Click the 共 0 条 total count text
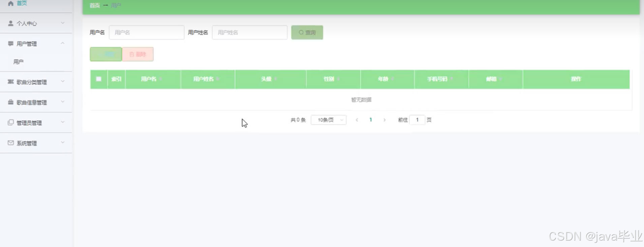The image size is (644, 247). [298, 120]
